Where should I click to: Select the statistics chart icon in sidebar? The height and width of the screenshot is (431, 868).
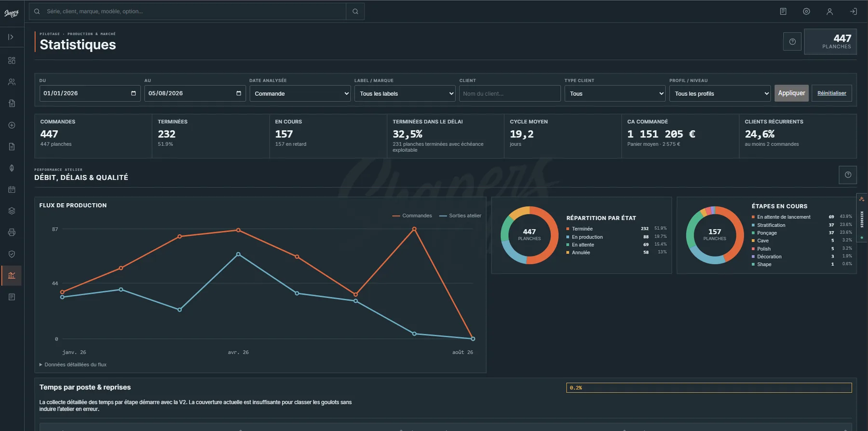pyautogui.click(x=12, y=275)
